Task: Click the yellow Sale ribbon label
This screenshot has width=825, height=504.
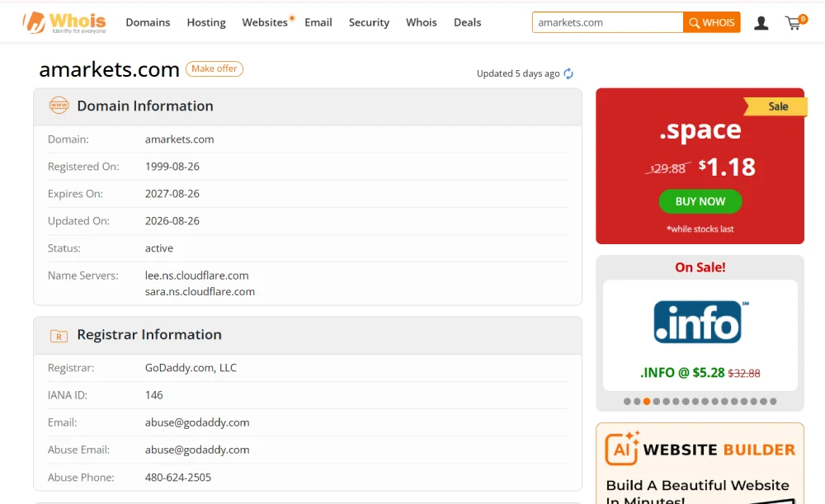Action: [x=778, y=106]
